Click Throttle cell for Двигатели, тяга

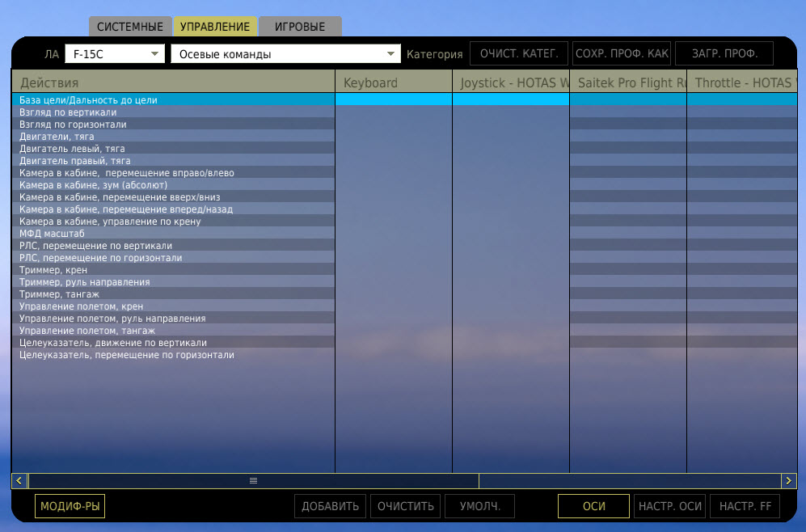tap(742, 136)
